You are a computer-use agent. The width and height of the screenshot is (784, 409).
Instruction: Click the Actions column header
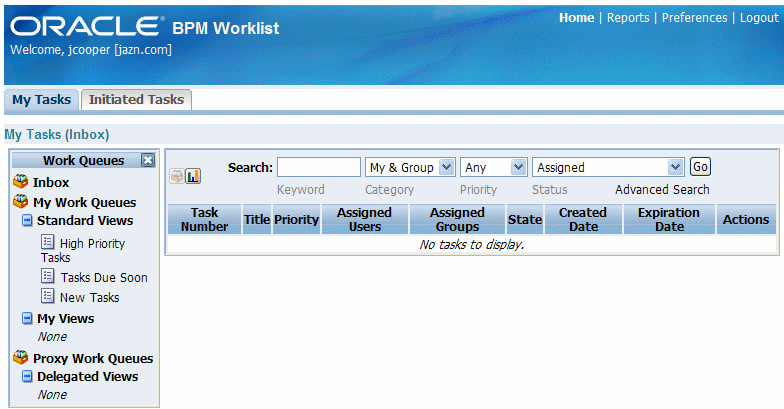point(746,219)
